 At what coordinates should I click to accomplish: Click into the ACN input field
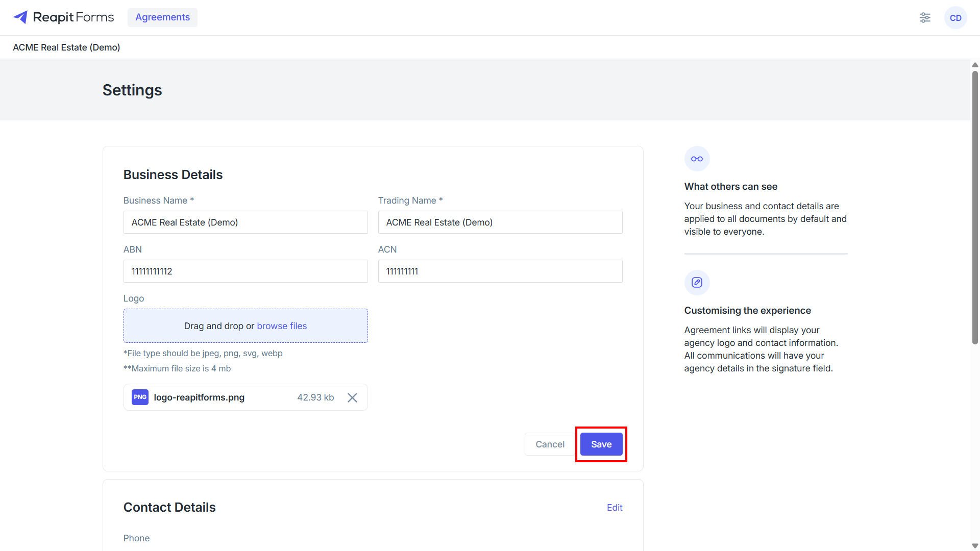point(500,271)
